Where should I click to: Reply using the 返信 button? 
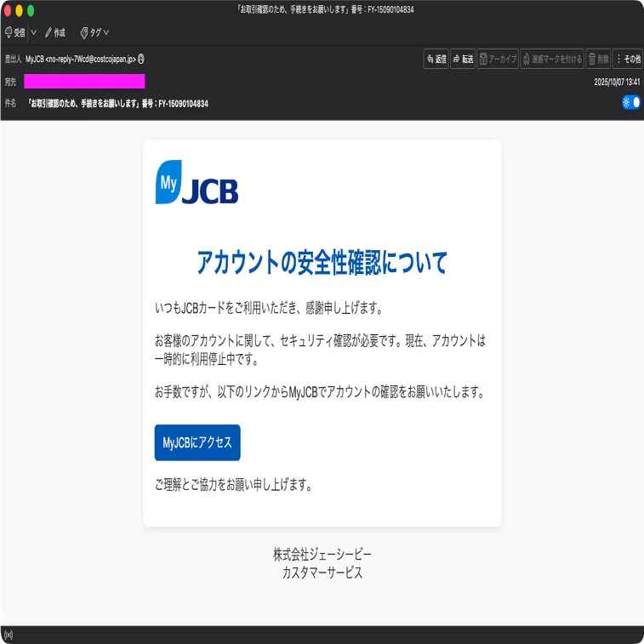[436, 60]
